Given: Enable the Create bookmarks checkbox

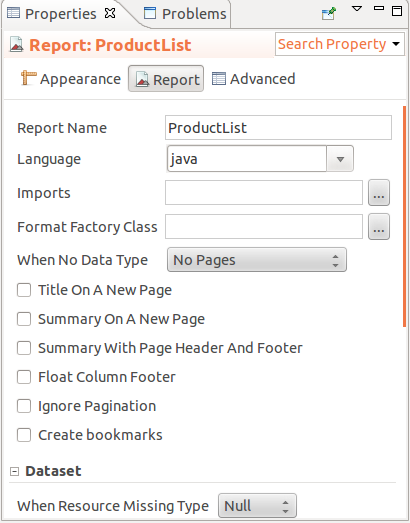Looking at the screenshot, I should (x=24, y=435).
